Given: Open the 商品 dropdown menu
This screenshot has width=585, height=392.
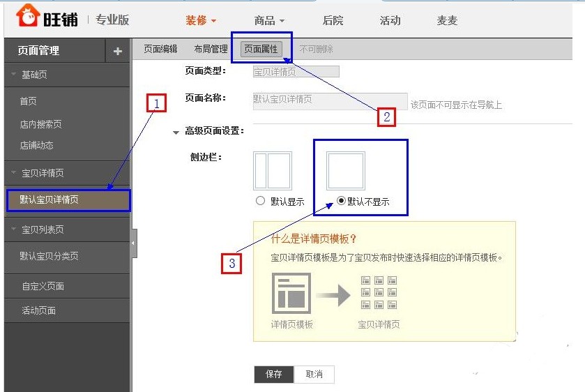Looking at the screenshot, I should click(270, 20).
